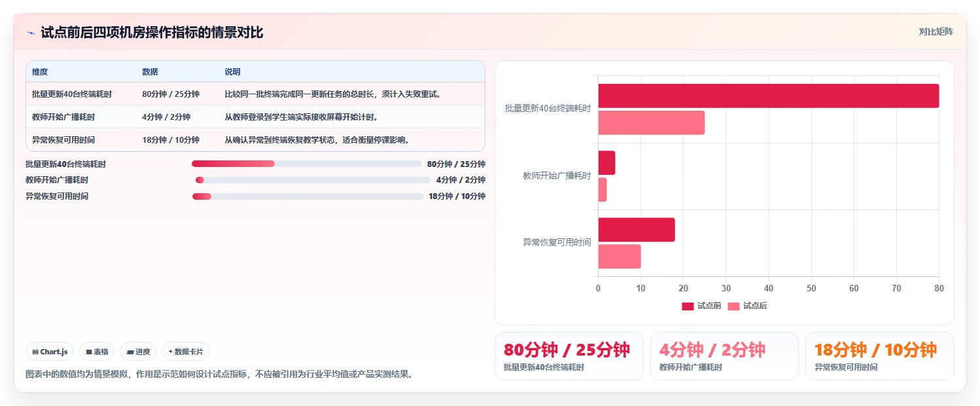Click table data cell 4分钟 / 2分钟
980x406 pixels.
(166, 117)
